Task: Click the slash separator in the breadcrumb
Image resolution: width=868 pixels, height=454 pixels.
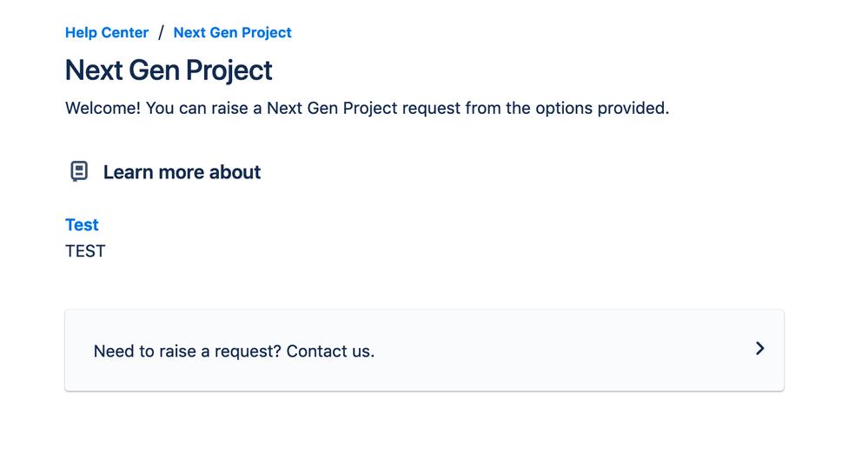Action: pos(161,33)
